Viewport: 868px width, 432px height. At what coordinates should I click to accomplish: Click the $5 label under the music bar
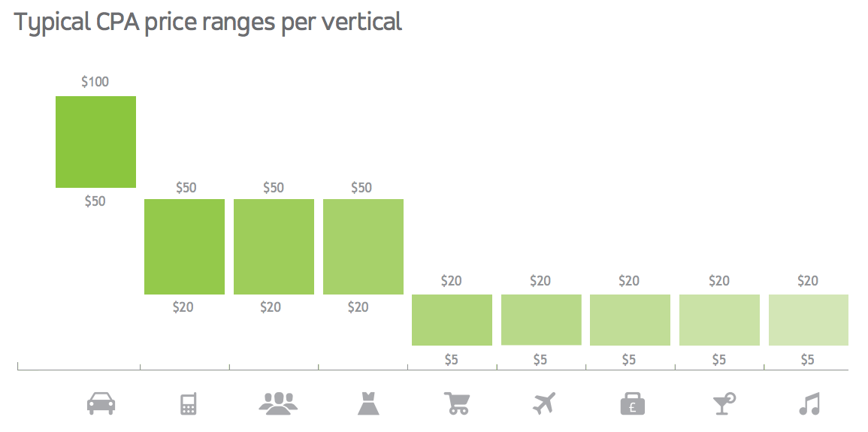(x=807, y=360)
